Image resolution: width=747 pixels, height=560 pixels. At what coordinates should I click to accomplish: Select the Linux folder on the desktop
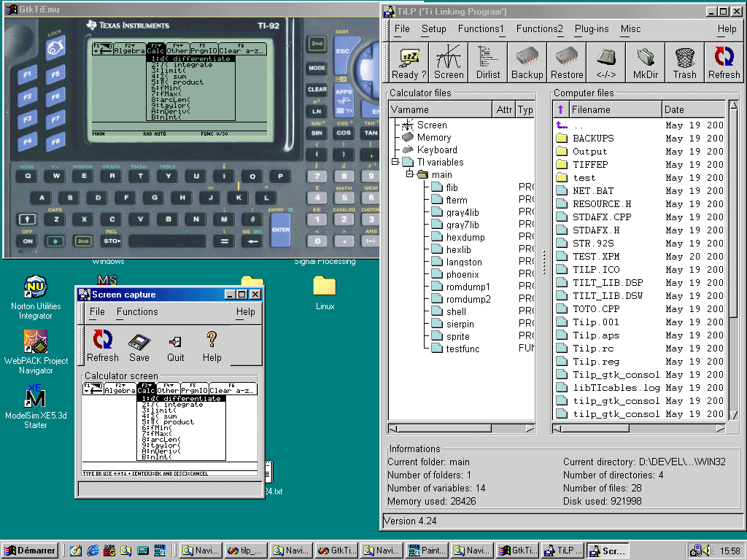coord(325,293)
